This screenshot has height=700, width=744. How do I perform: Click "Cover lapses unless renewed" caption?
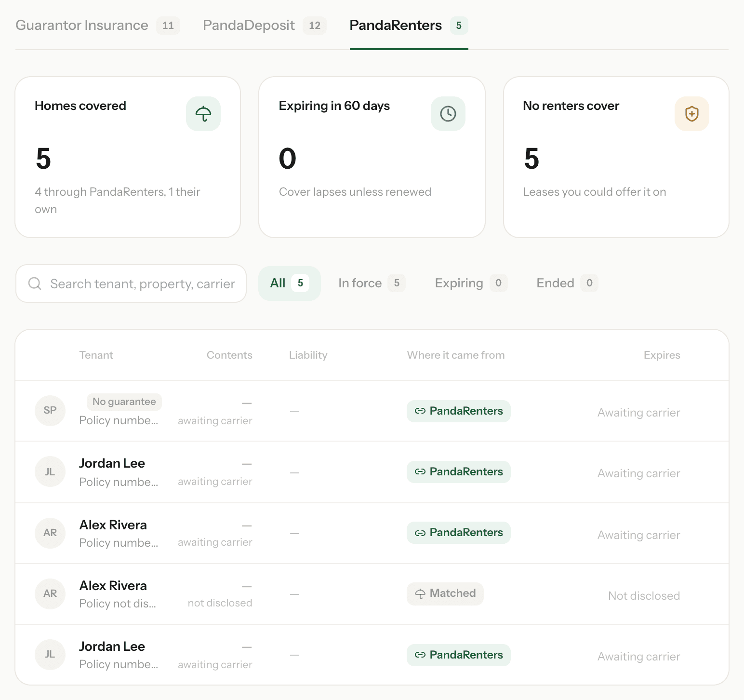click(355, 192)
